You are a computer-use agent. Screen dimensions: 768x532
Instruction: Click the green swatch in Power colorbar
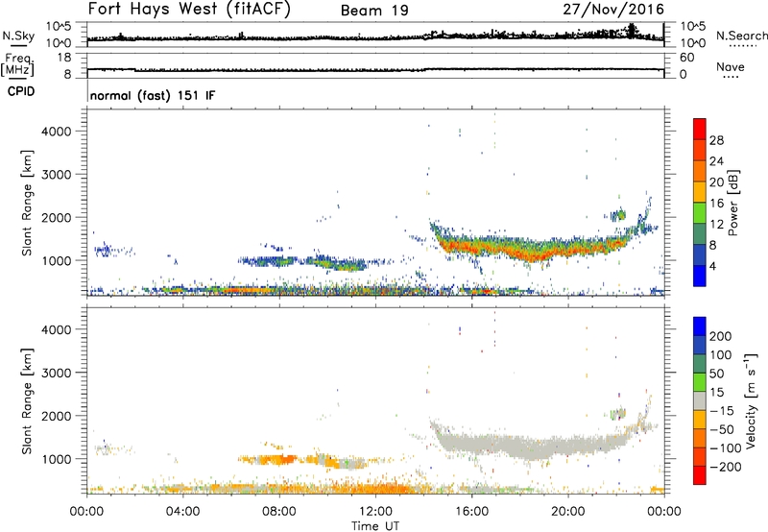pyautogui.click(x=700, y=212)
